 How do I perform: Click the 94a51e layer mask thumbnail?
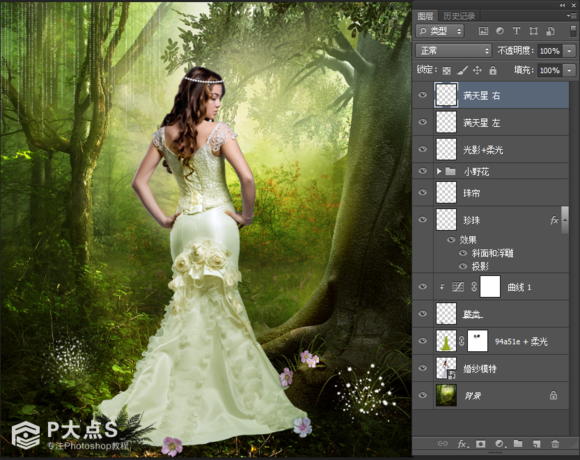(x=478, y=341)
